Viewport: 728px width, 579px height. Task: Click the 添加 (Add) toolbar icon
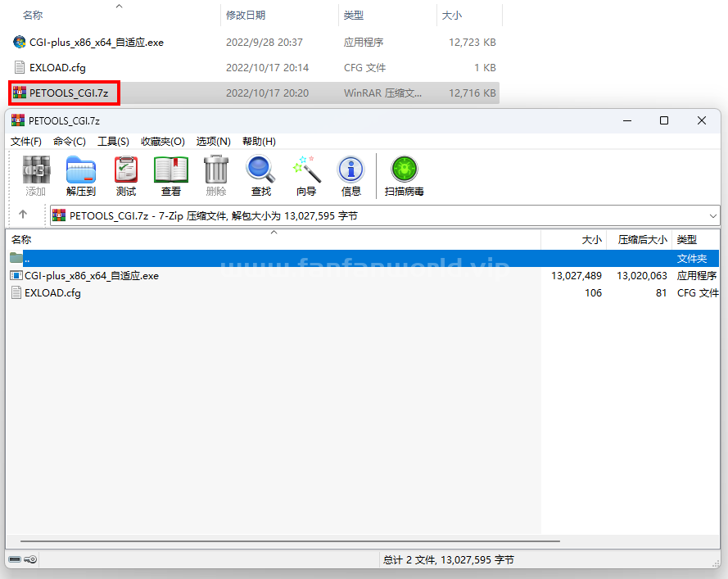coord(36,176)
